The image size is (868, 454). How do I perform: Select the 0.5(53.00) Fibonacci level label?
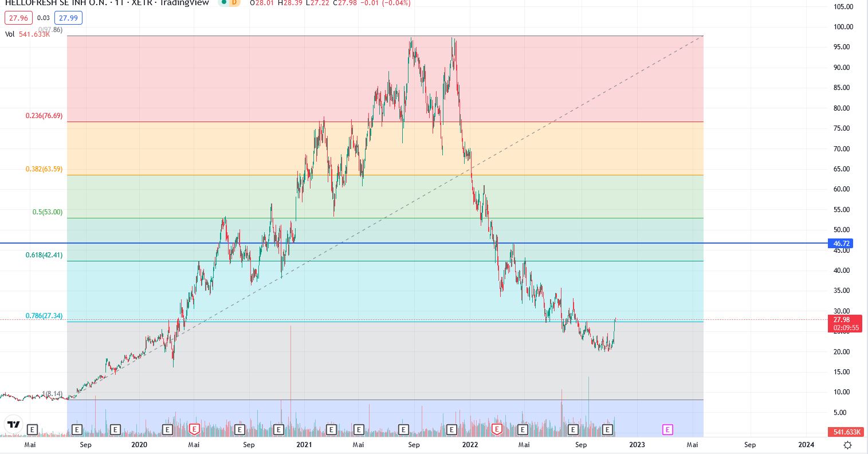48,212
